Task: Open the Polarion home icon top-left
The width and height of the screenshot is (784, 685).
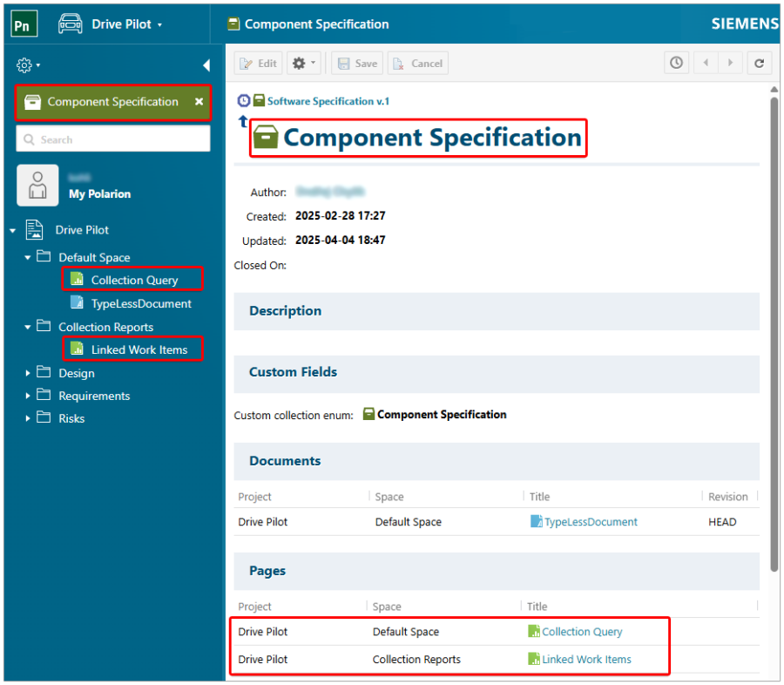Action: click(x=23, y=24)
